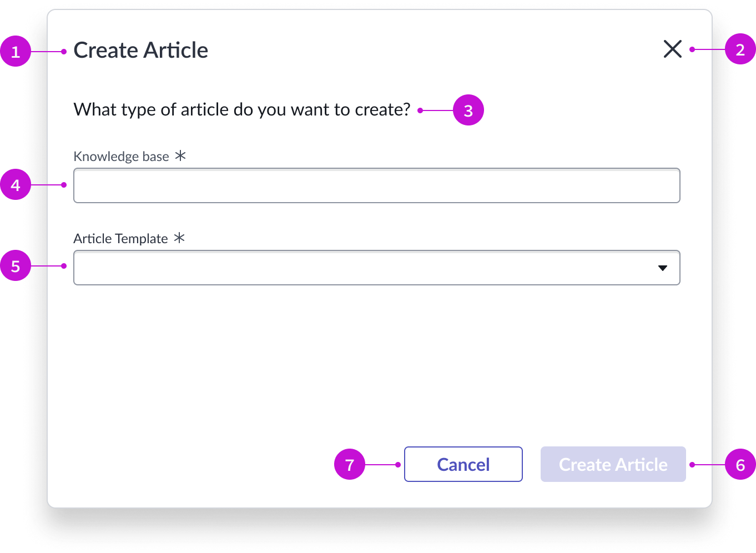Click callout marker number 7

350,465
